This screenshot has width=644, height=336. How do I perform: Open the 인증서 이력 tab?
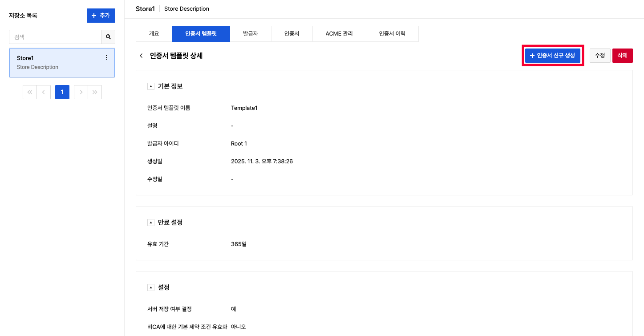click(x=392, y=34)
